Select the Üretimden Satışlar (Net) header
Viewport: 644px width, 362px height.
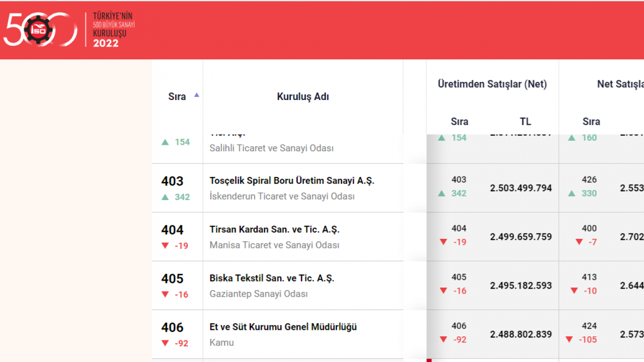tap(492, 84)
